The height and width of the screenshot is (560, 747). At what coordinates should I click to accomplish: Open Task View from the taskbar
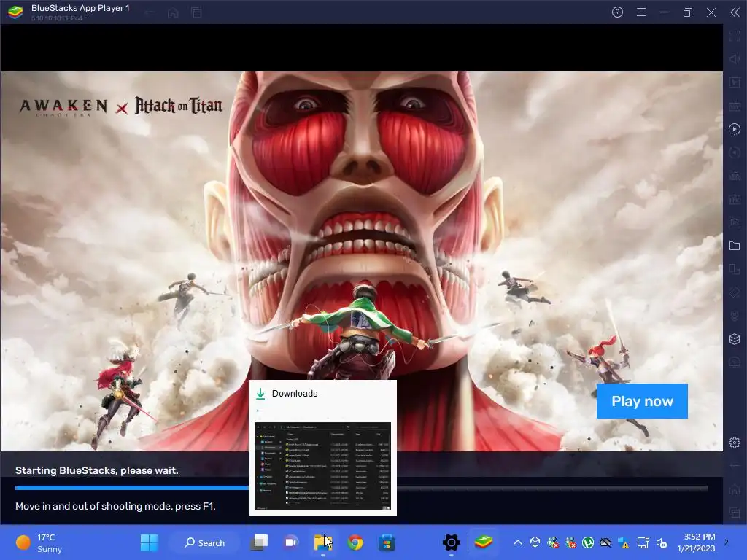coord(259,542)
